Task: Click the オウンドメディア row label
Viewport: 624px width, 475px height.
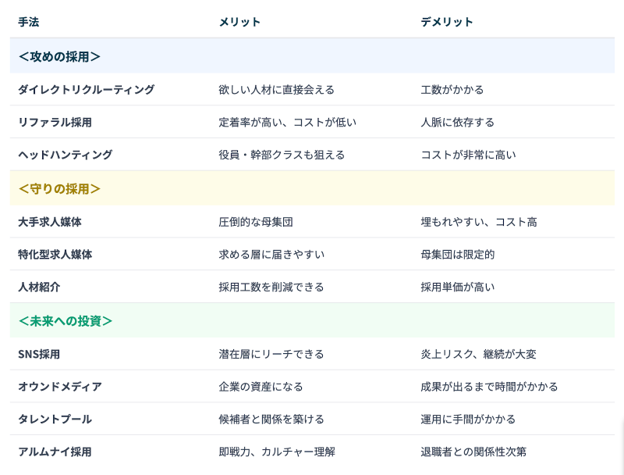Action: coord(60,386)
